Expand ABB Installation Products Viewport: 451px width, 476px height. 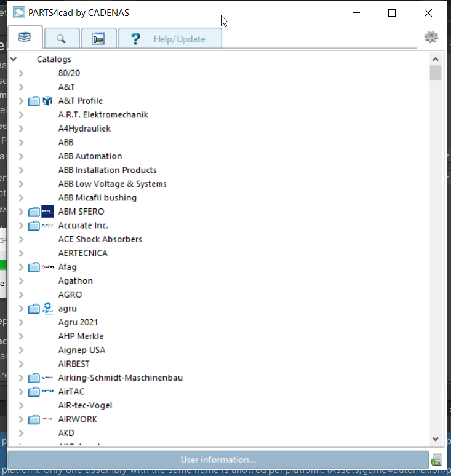click(21, 170)
